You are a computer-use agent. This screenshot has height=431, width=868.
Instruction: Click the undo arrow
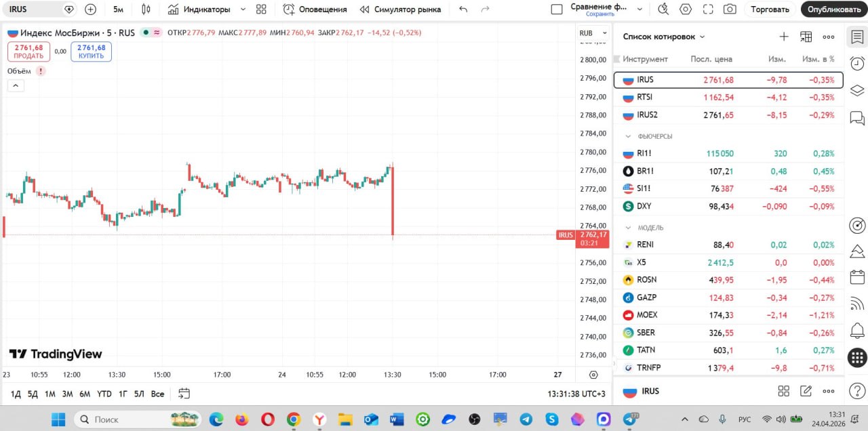[x=463, y=9]
